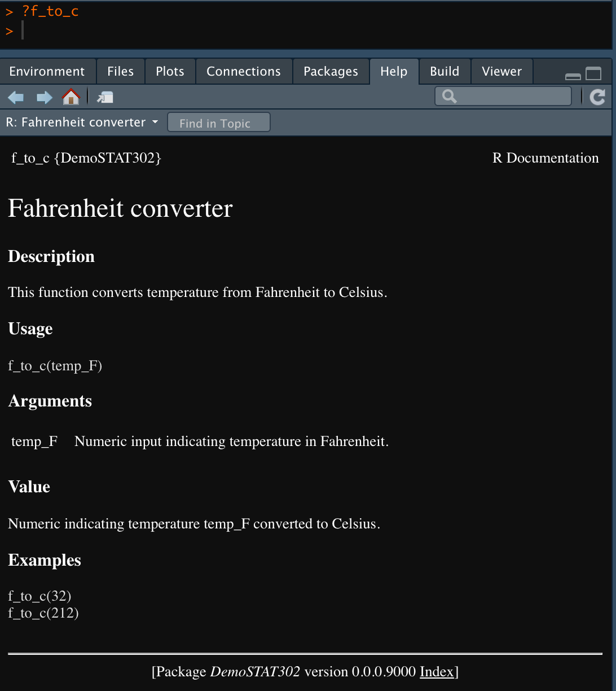Click the Find in Topic field

point(219,123)
